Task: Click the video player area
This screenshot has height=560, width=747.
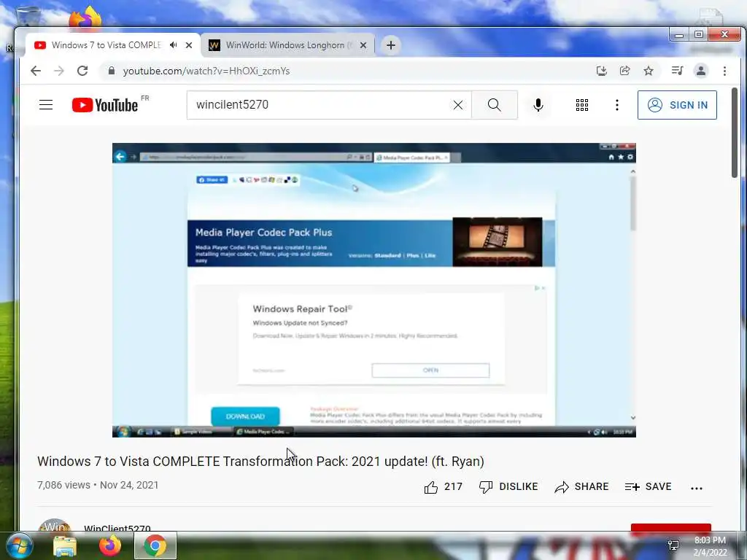Action: [x=374, y=290]
